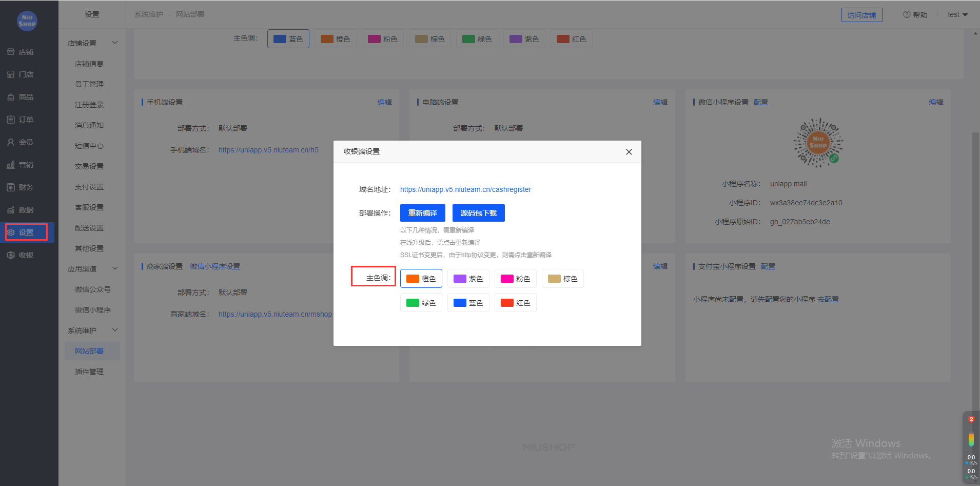Screen dimensions: 980x486
Task: Select 橙色 theme in cashier dialog
Action: 421,279
